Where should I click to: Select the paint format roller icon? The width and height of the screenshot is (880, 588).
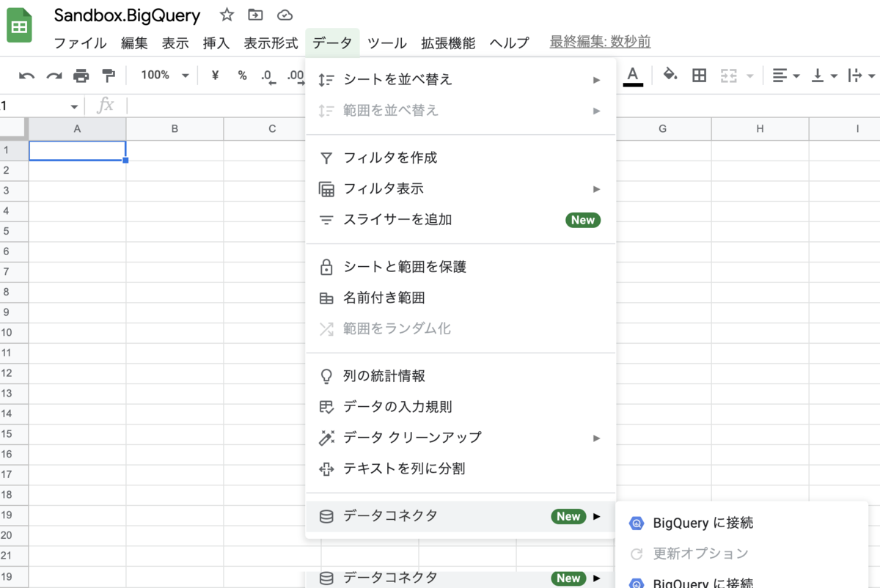point(109,76)
